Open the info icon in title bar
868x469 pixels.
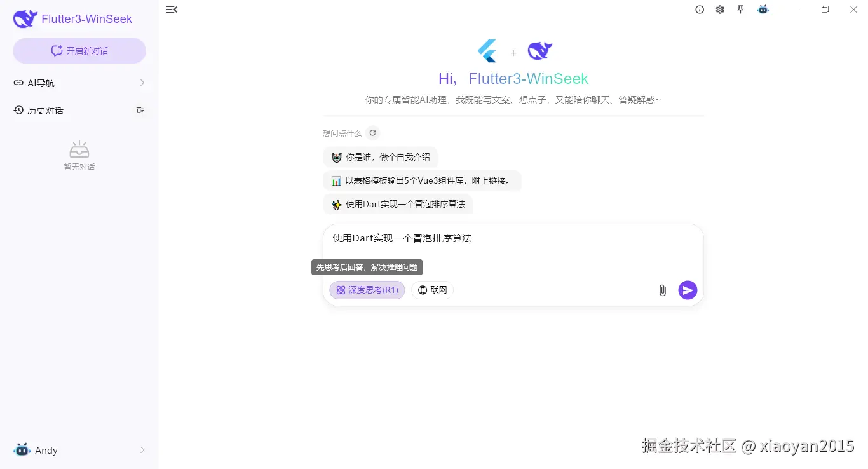click(700, 10)
